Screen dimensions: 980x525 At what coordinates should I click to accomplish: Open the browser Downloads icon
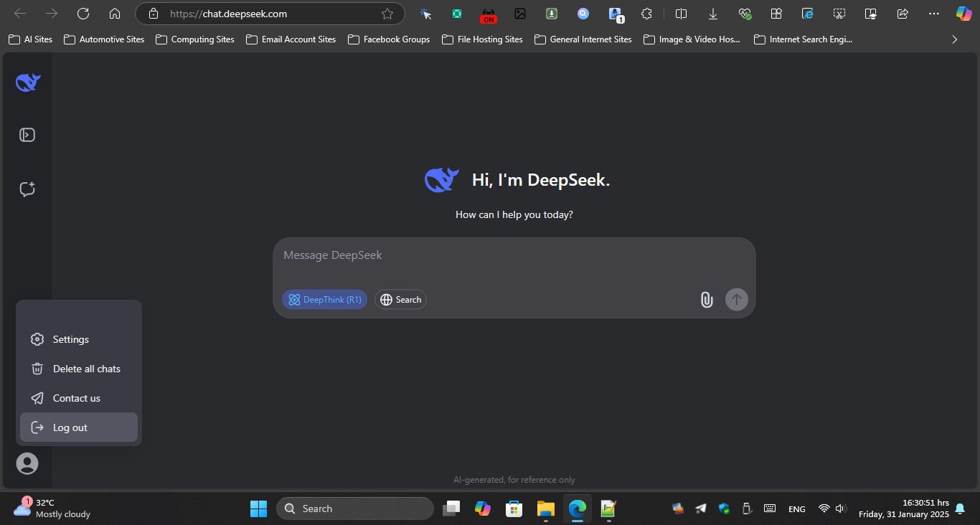pos(713,14)
